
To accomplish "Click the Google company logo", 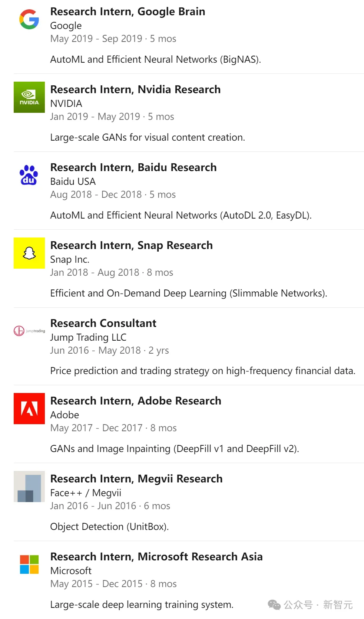I will point(29,19).
